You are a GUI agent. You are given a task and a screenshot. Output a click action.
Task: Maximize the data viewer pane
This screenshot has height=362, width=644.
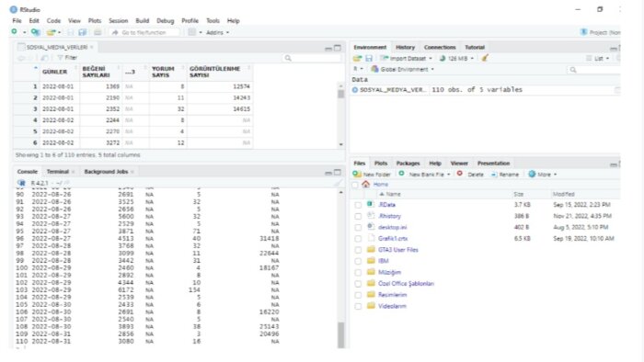(338, 48)
